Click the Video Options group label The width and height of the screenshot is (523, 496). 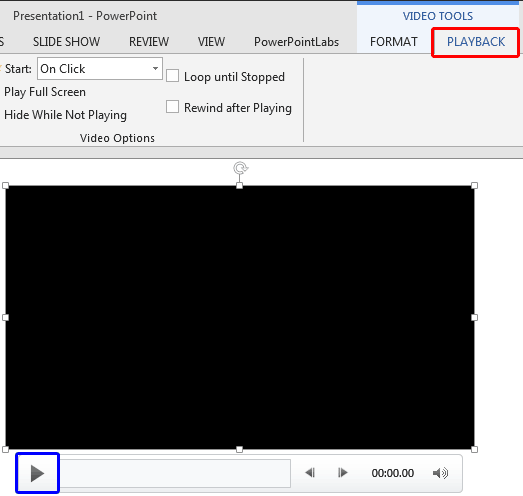pos(117,138)
